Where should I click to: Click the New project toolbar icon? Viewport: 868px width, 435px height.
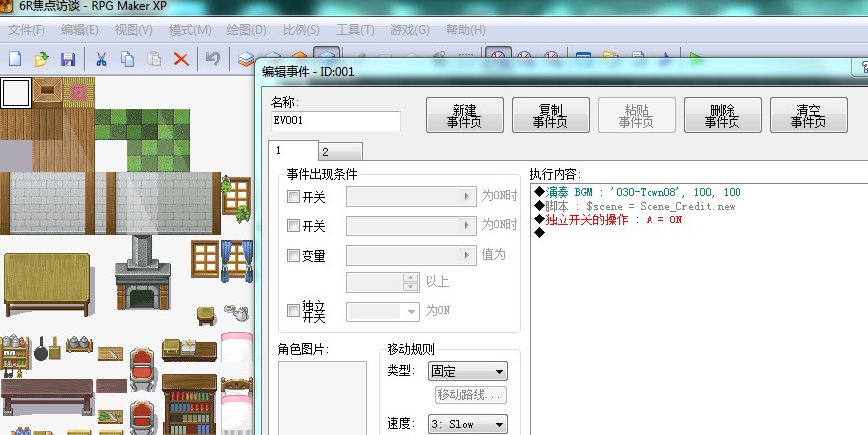pyautogui.click(x=15, y=58)
